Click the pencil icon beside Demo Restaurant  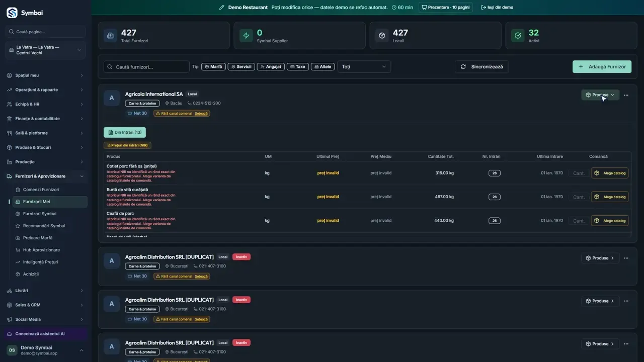(x=222, y=8)
